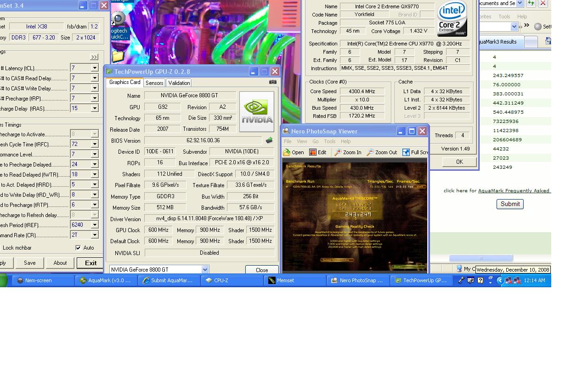The width and height of the screenshot is (588, 390).
Task: Open the Tools menu in PhotoSnap Viewer
Action: click(x=330, y=141)
